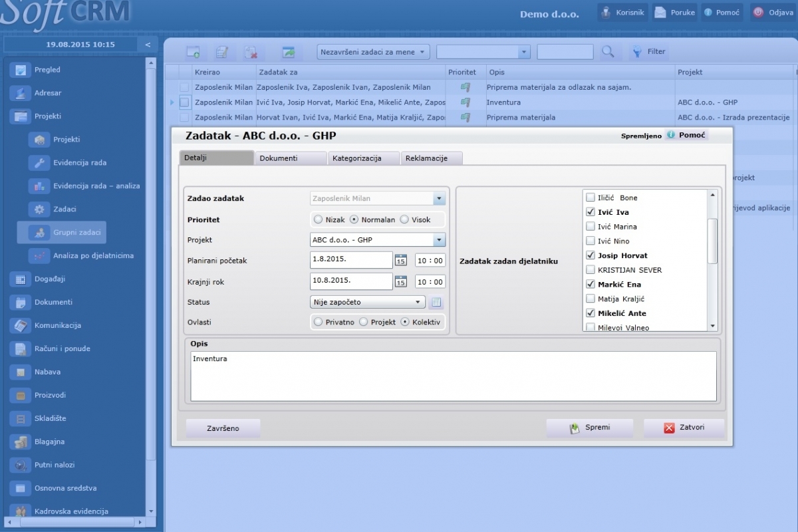Open the Zadao zadatak dropdown
This screenshot has width=798, height=532.
click(378, 198)
